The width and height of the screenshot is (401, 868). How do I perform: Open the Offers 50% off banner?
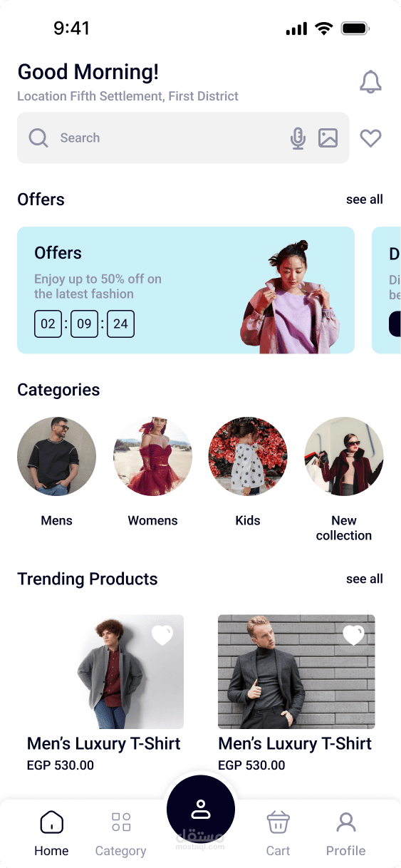[186, 290]
